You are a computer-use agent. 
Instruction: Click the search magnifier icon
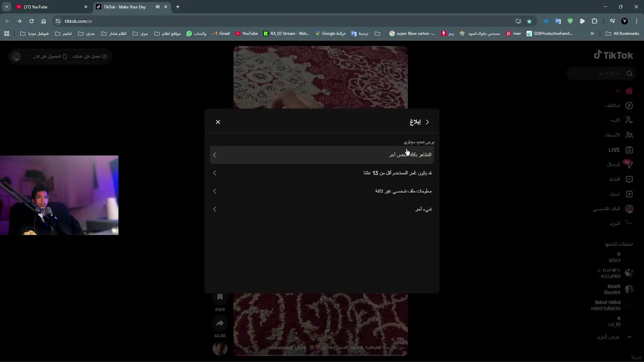(629, 73)
